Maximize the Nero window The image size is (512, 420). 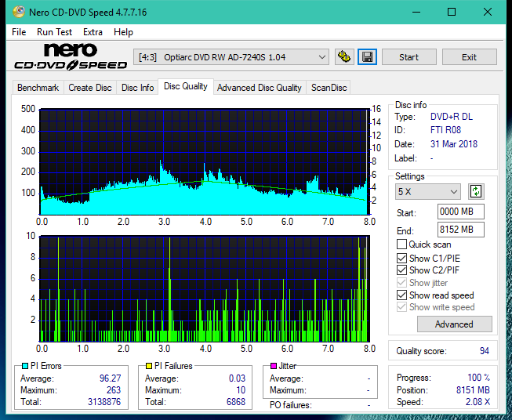pyautogui.click(x=452, y=12)
